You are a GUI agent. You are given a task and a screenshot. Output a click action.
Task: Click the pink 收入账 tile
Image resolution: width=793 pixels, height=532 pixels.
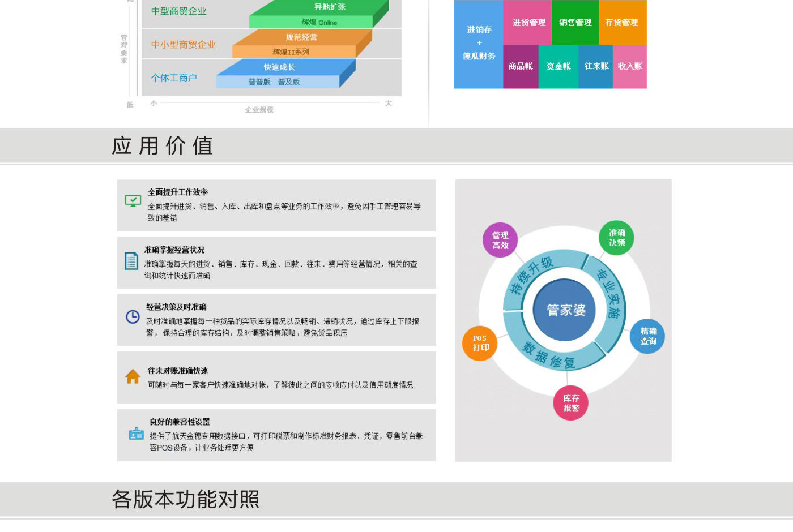[630, 66]
